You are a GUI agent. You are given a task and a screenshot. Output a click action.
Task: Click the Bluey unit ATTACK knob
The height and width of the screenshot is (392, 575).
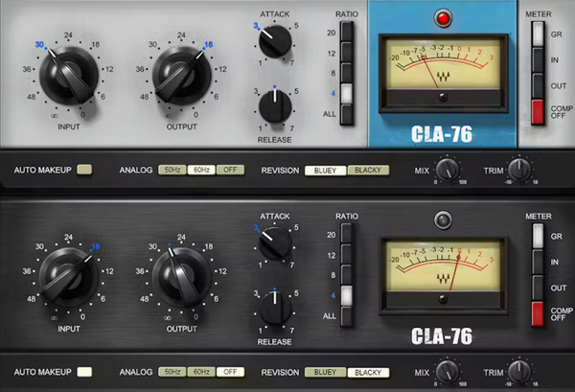coord(275,41)
